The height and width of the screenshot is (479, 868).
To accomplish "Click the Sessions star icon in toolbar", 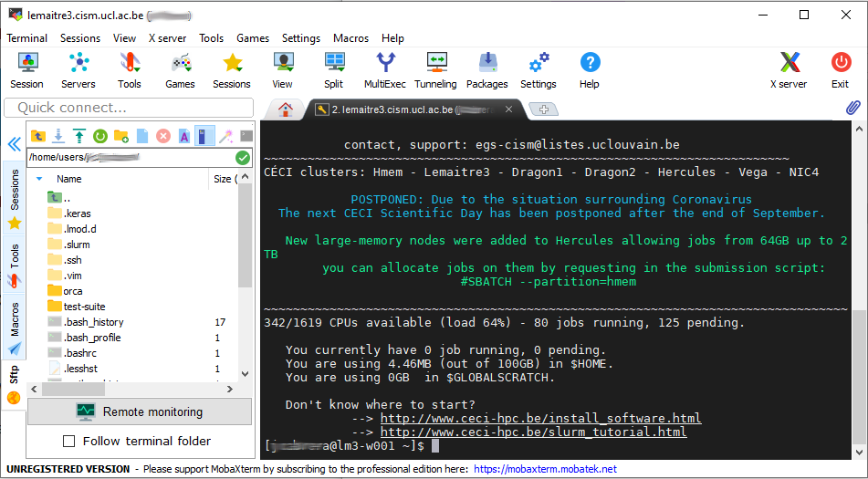I will point(232,69).
